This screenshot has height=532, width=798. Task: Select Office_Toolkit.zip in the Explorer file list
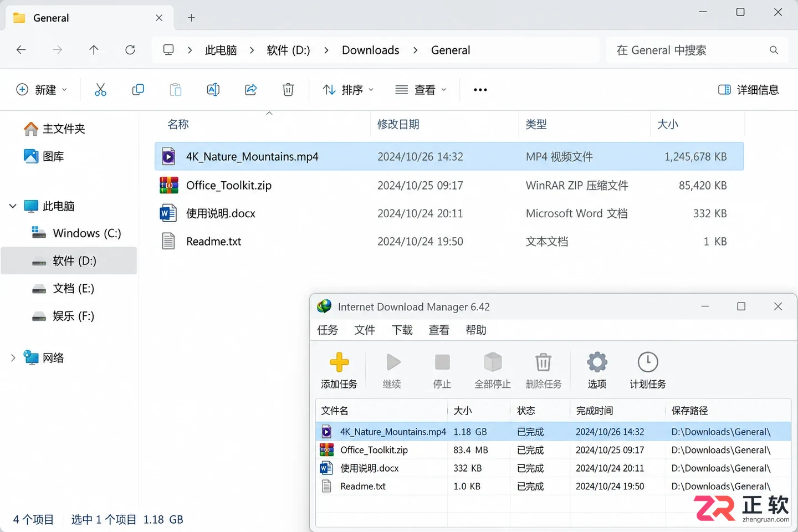pyautogui.click(x=449, y=185)
